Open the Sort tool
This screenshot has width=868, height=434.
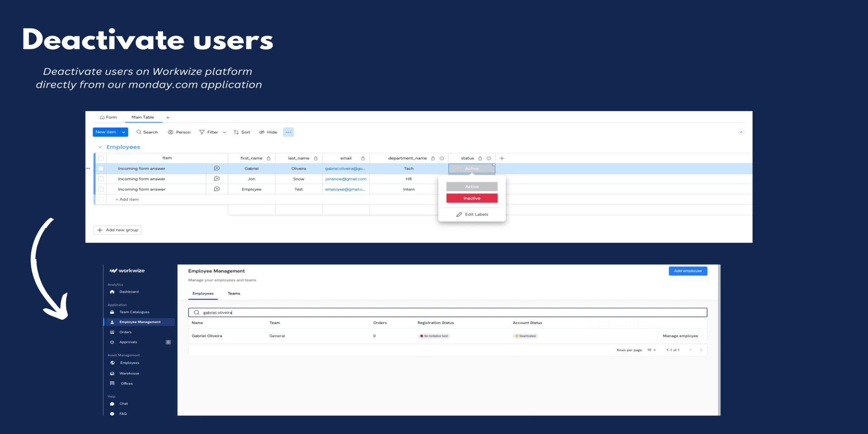242,132
